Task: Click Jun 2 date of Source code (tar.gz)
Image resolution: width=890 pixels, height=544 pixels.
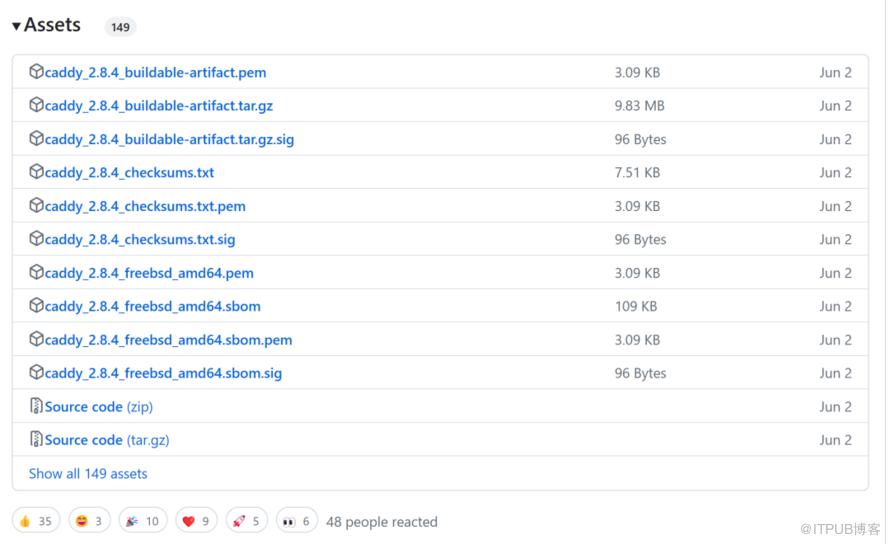Action: [836, 441]
